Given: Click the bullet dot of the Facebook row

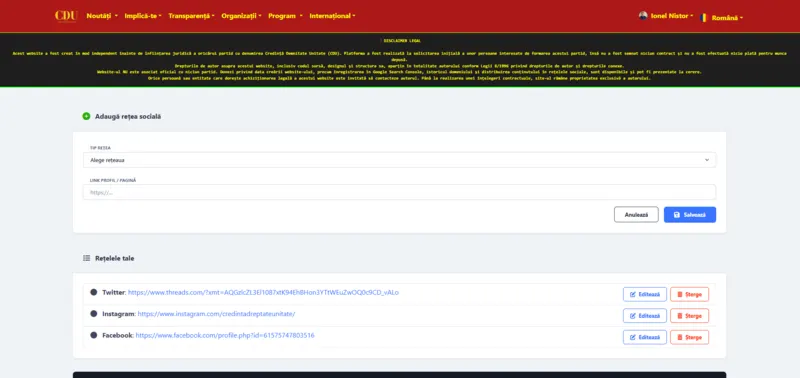Looking at the screenshot, I should point(93,335).
